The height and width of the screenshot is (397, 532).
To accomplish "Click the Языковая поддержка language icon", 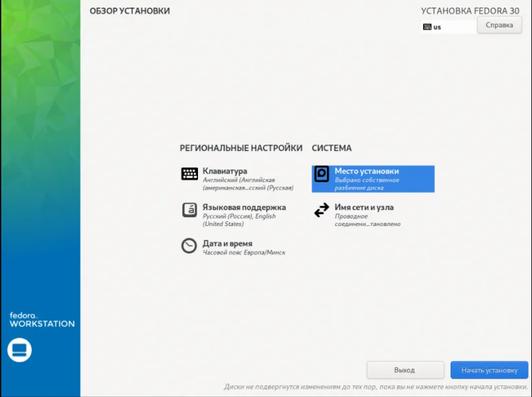I will point(189,210).
